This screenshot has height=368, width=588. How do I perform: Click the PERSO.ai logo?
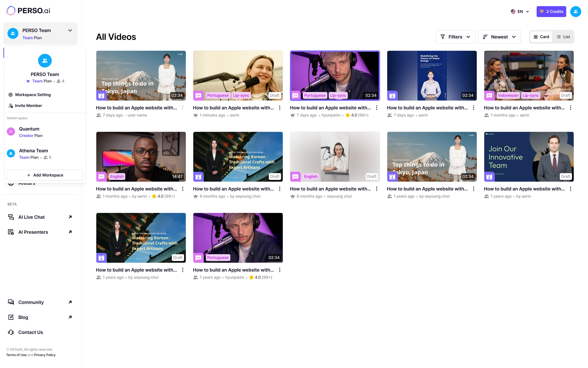tap(28, 11)
